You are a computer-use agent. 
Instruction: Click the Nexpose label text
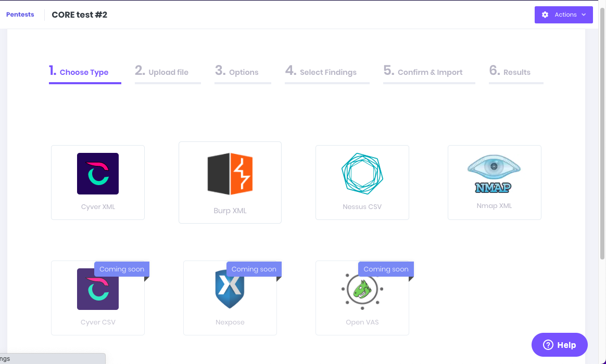[230, 322]
